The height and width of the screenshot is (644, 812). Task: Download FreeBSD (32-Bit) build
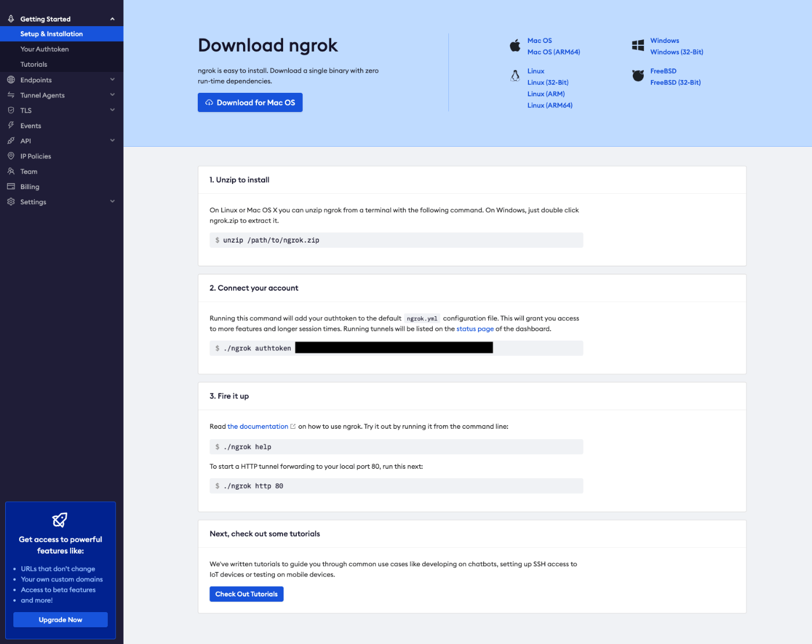(x=676, y=82)
